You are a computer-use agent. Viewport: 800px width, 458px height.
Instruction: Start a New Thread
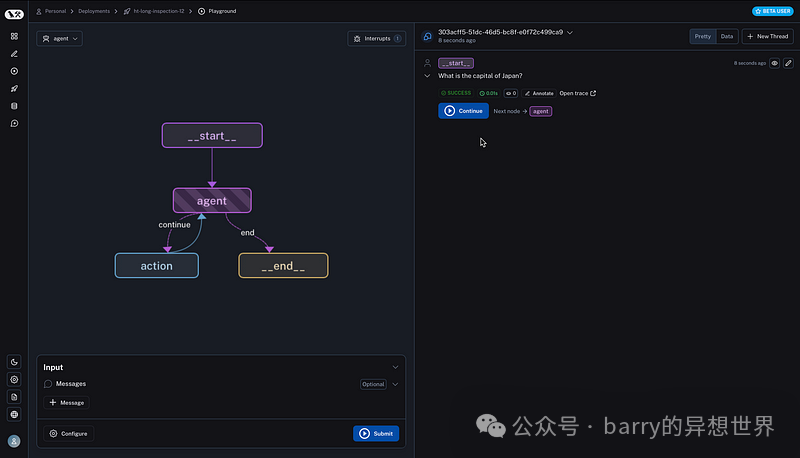click(767, 36)
